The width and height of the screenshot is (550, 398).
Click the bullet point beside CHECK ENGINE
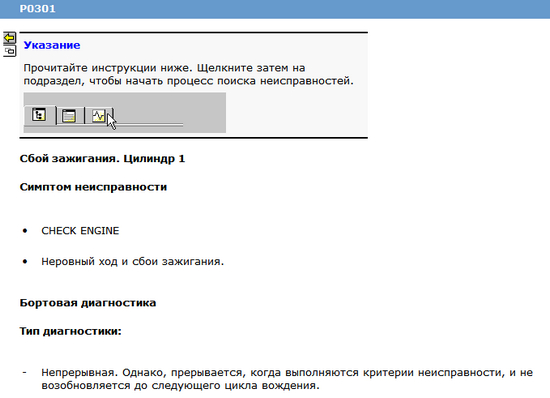(x=25, y=231)
